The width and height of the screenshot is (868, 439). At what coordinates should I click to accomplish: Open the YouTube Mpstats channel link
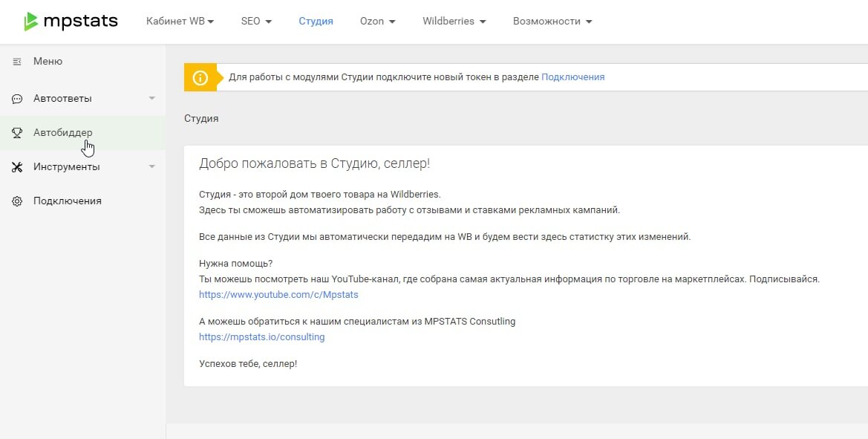278,294
